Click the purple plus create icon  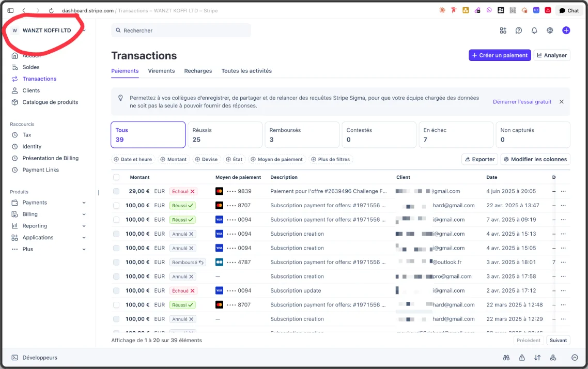tap(566, 30)
